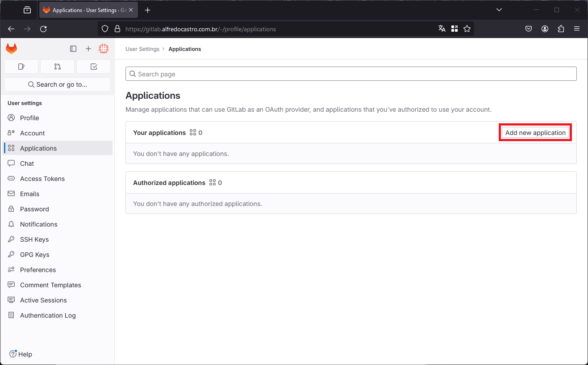588x365 pixels.
Task: Click the tracking protection shield icon
Action: pyautogui.click(x=105, y=29)
